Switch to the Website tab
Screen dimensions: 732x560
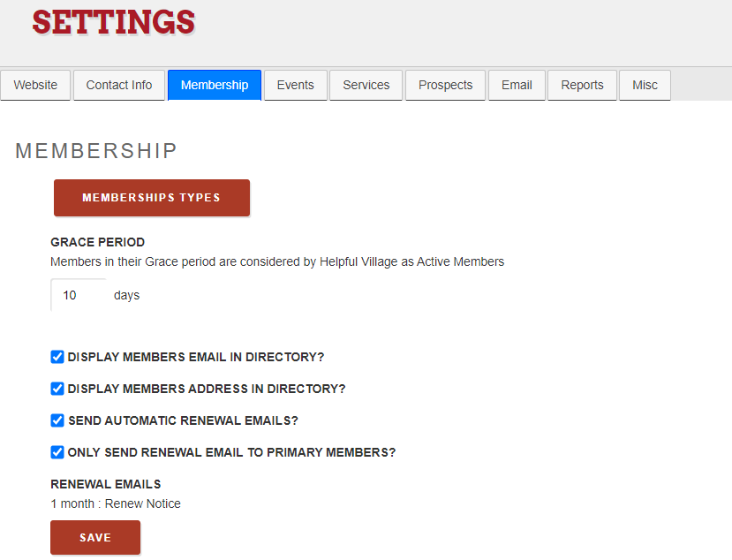pos(35,85)
